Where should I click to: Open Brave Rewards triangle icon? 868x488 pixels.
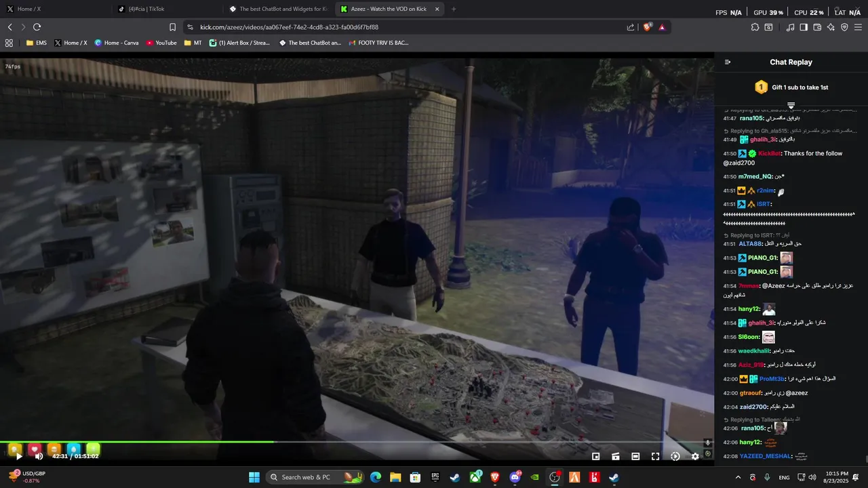click(x=662, y=27)
